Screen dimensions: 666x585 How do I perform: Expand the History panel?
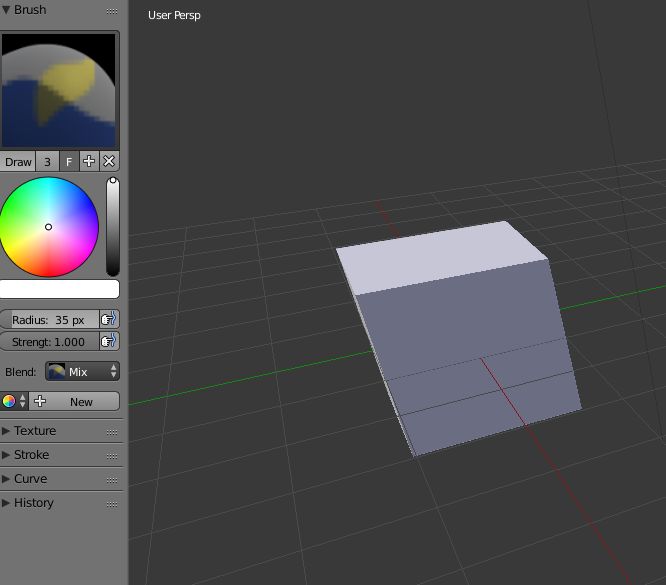pyautogui.click(x=33, y=503)
